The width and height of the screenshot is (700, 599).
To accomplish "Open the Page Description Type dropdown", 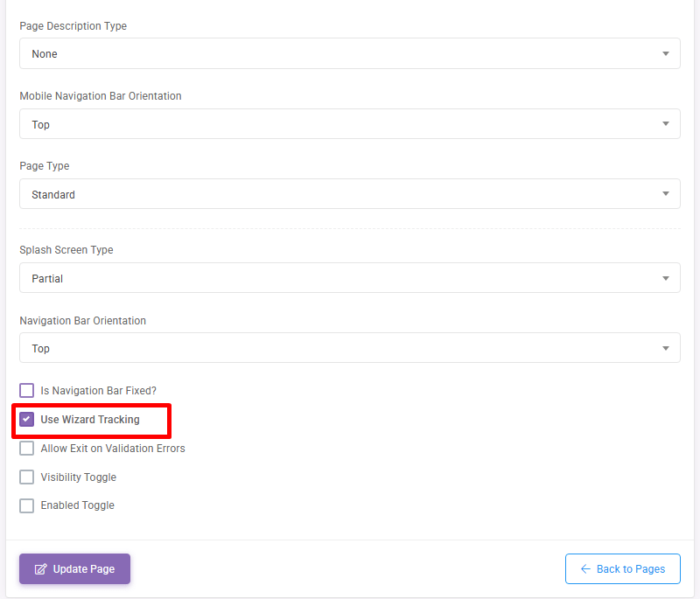I will point(349,53).
